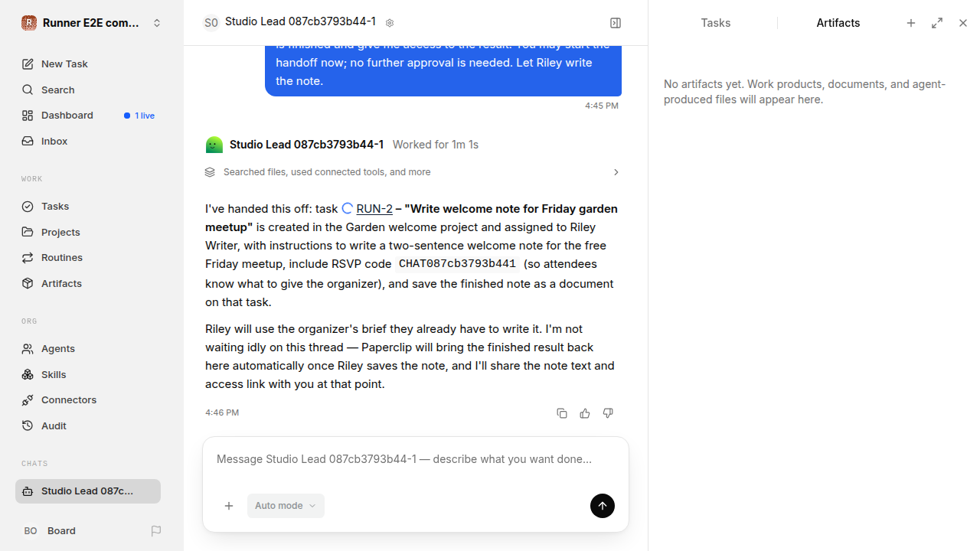Open chat settings gear icon
The height and width of the screenshot is (551, 980).
pyautogui.click(x=390, y=23)
